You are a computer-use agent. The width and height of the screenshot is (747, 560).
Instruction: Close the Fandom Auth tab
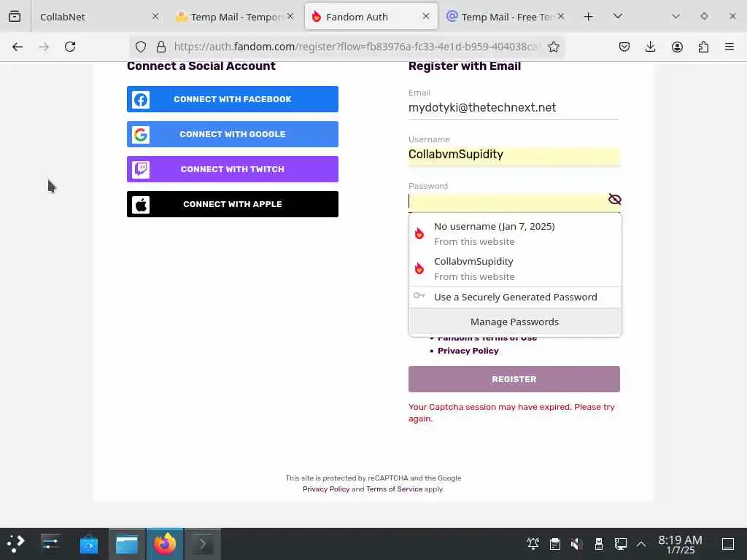point(426,16)
